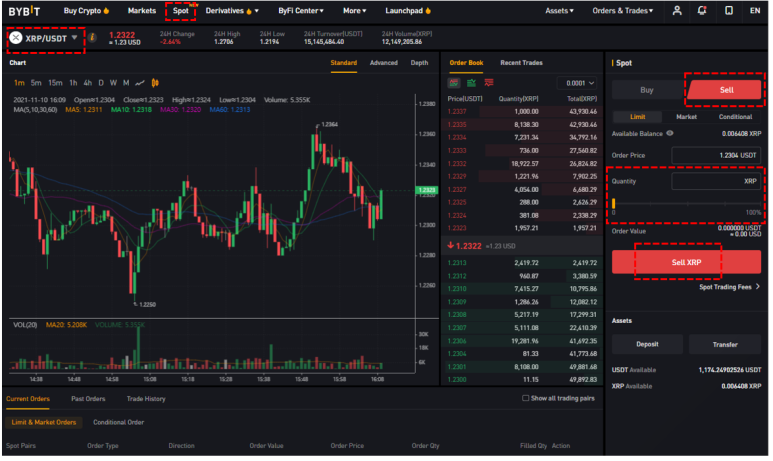Switch the chart to Standard view
This screenshot has height=461, width=773.
tap(345, 63)
